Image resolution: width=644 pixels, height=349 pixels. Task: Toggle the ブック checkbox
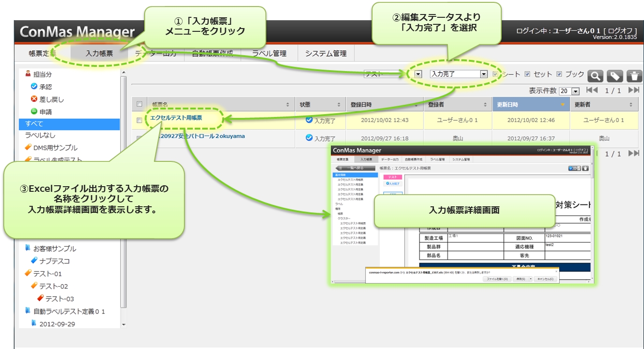click(x=559, y=74)
